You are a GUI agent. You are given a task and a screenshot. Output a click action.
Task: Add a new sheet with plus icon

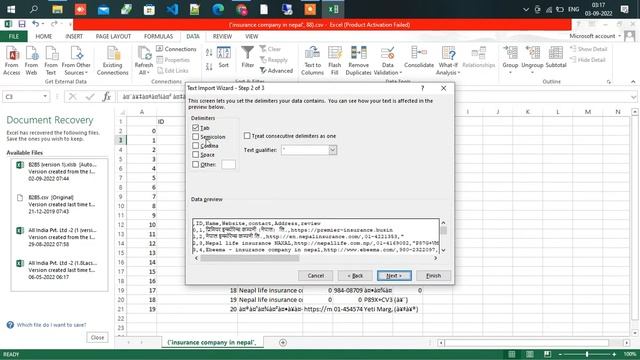pos(283,342)
